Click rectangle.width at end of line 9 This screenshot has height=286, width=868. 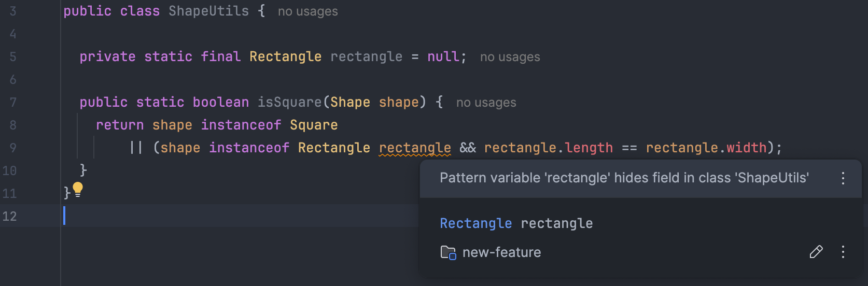[706, 148]
